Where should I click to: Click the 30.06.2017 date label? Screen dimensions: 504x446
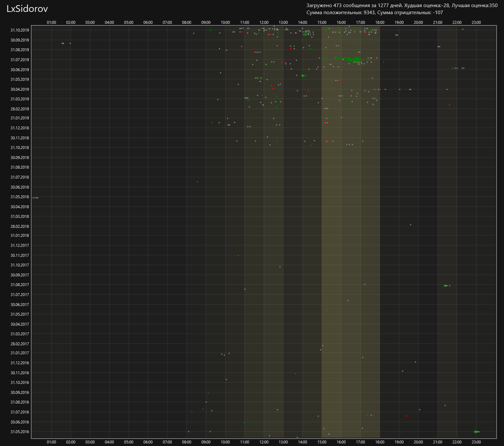20,305
